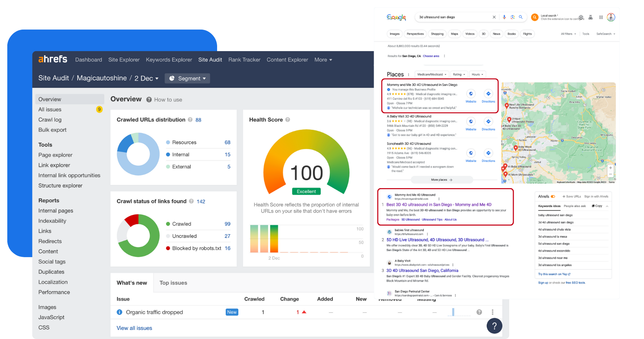Click the Google Lens camera icon
The image size is (644, 339).
tap(513, 17)
